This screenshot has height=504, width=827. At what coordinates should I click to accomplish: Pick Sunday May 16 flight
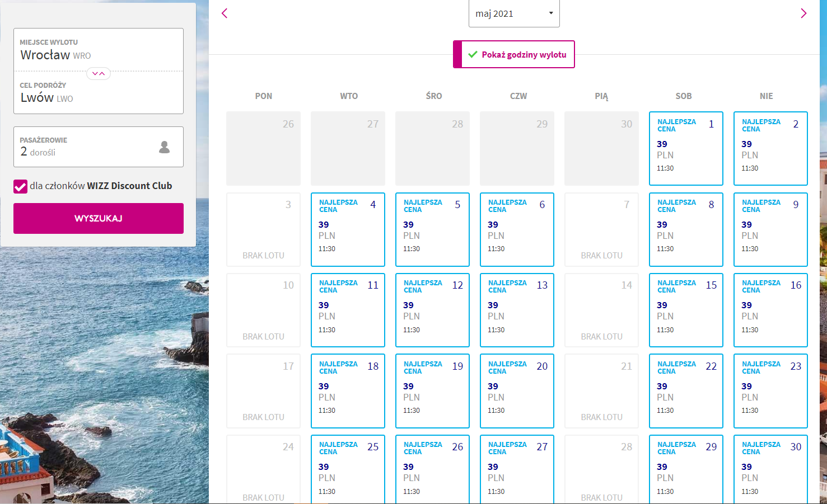pos(770,310)
